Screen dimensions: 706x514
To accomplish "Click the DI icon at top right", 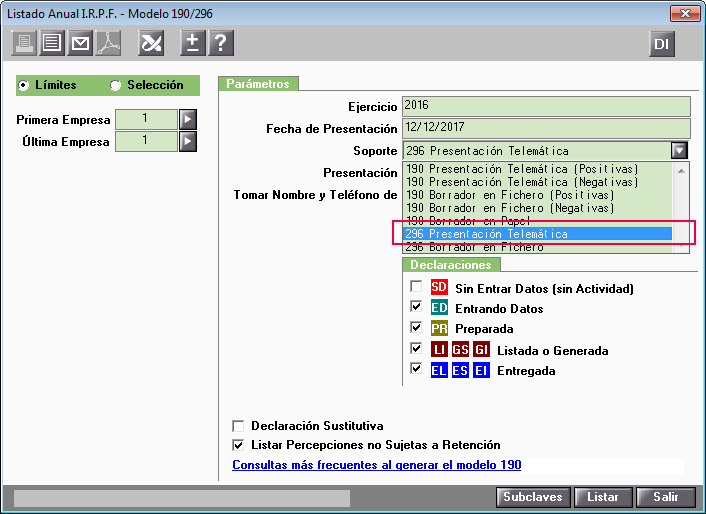I will (x=662, y=44).
